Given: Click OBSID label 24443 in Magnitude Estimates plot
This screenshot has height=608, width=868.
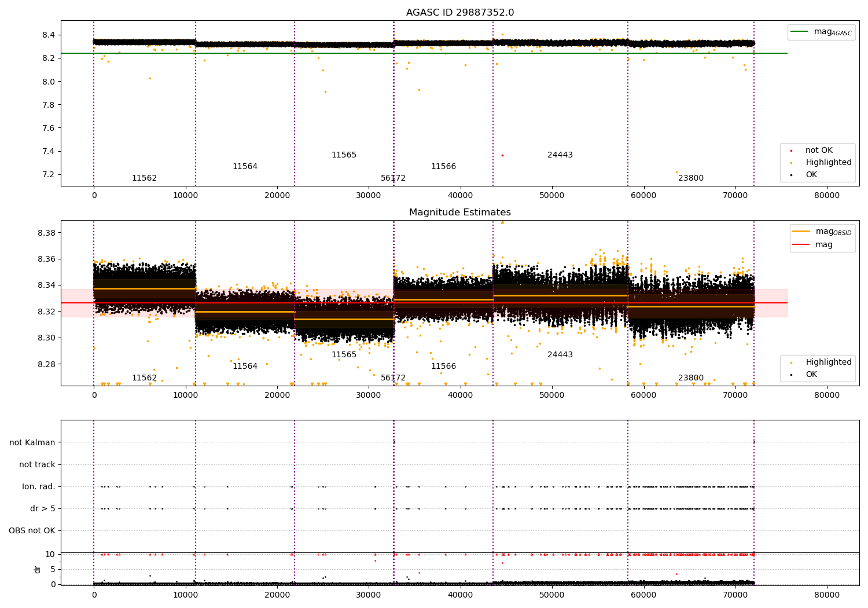Looking at the screenshot, I should click(x=560, y=355).
